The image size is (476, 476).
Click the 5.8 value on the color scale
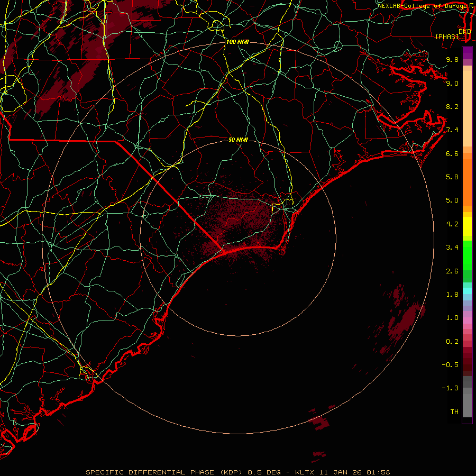pos(452,177)
